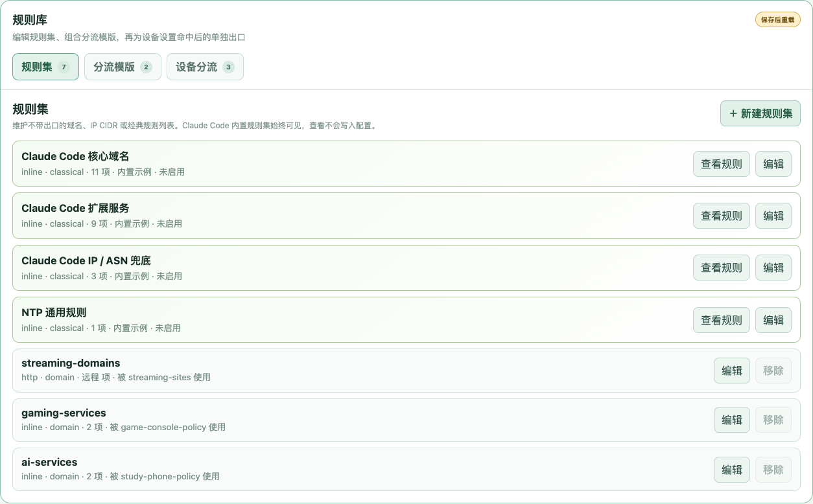813x504 pixels.
Task: Open the 分流模版 tab
Action: point(123,67)
